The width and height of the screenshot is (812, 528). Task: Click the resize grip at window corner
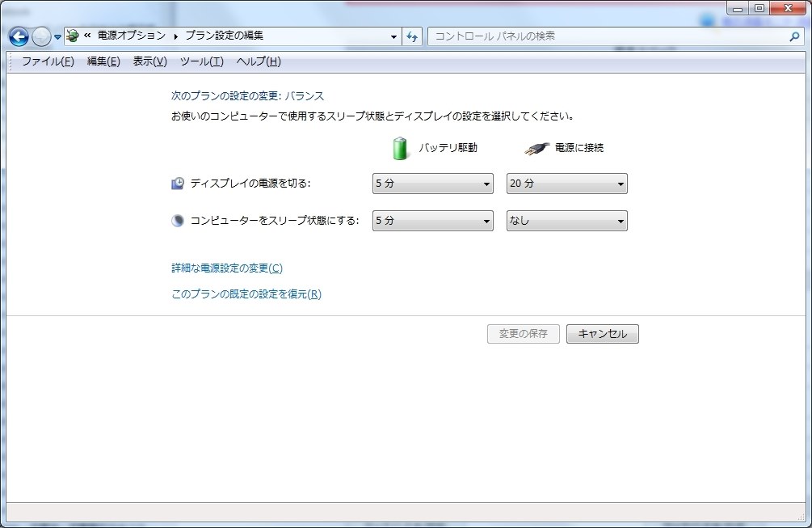tap(801, 517)
